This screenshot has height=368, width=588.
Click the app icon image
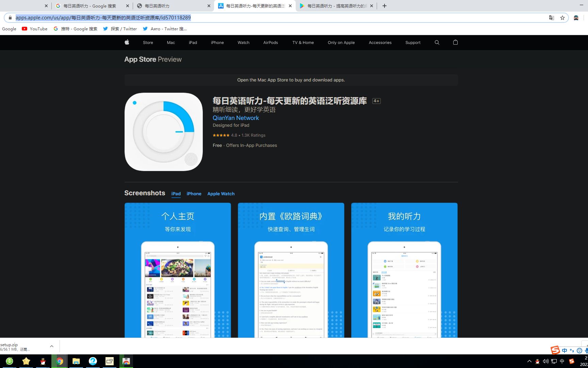163,132
